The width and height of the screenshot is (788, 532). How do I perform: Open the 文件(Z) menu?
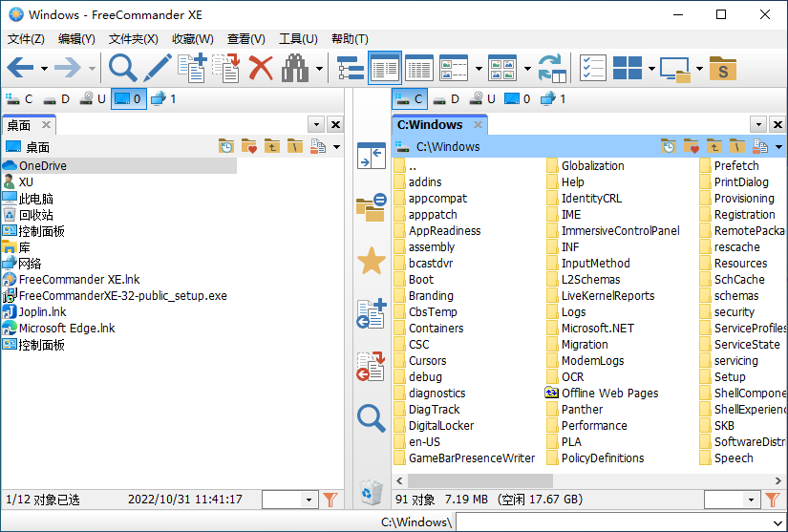click(26, 38)
